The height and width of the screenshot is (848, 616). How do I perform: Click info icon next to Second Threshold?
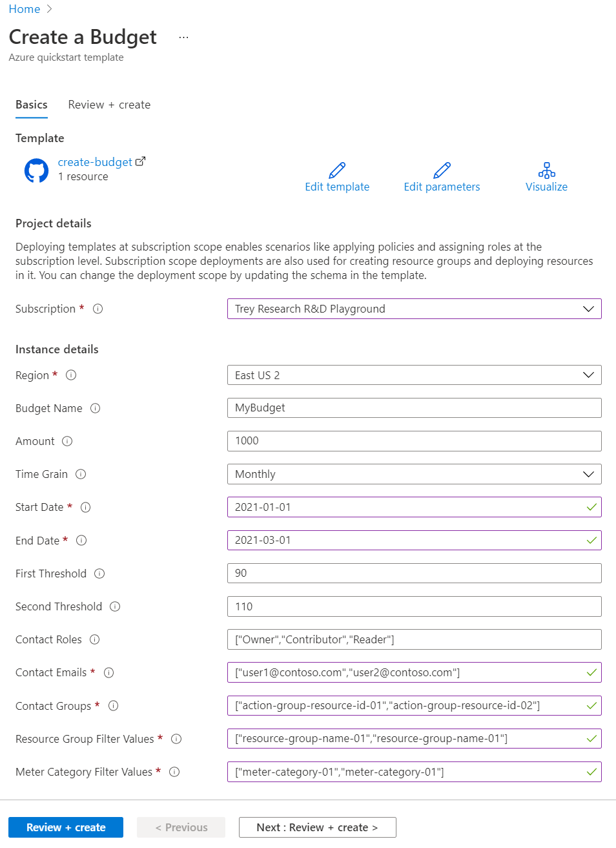115,606
